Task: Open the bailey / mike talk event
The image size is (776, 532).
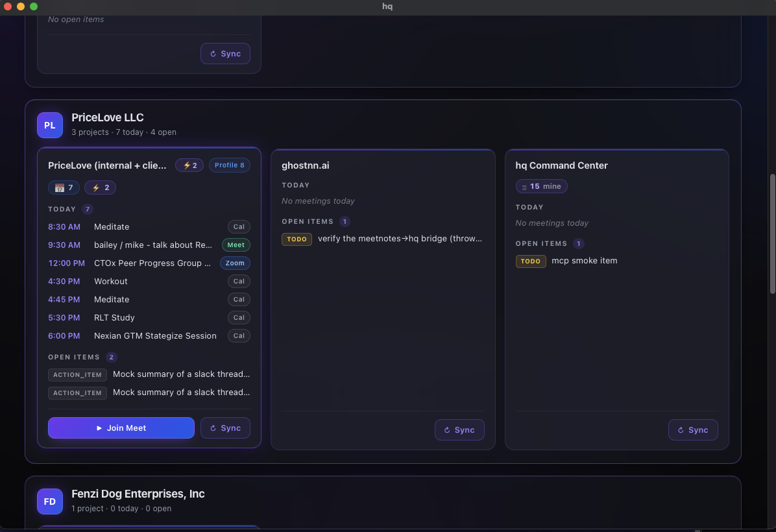Action: [149, 245]
